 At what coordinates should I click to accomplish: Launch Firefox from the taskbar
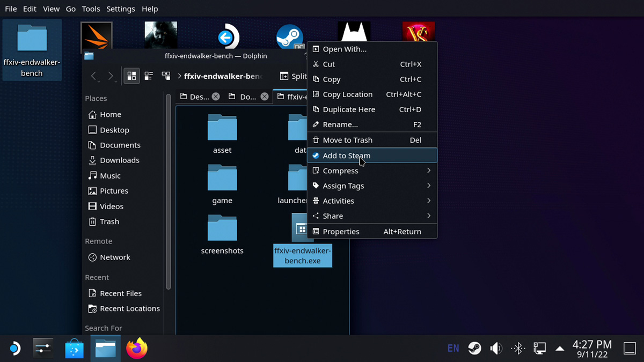point(137,349)
